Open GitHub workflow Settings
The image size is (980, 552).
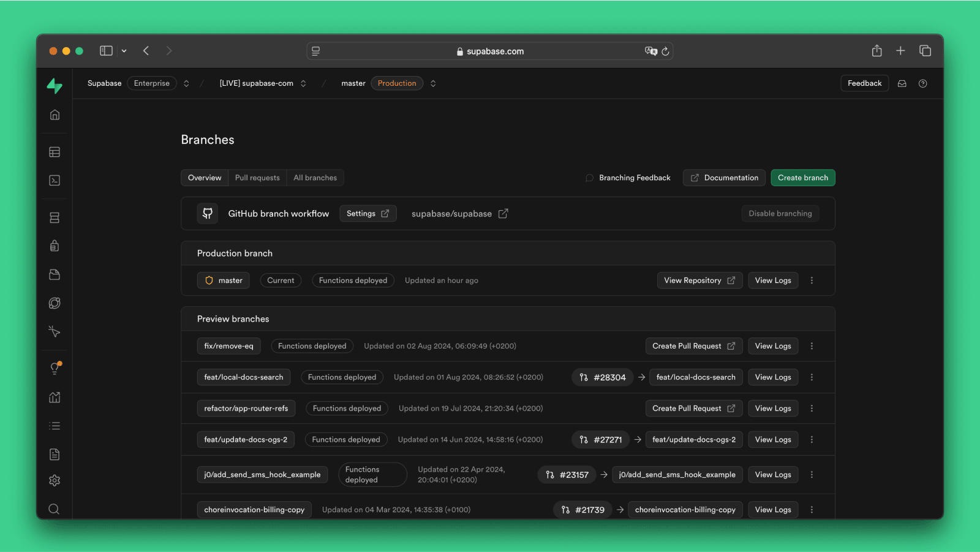(x=368, y=213)
